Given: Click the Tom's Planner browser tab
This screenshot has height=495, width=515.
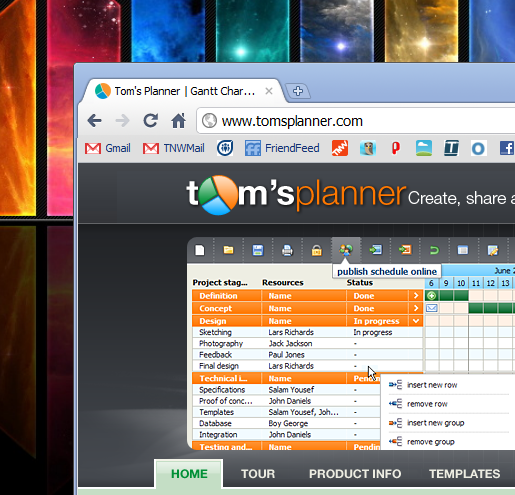Looking at the screenshot, I should click(x=183, y=91).
